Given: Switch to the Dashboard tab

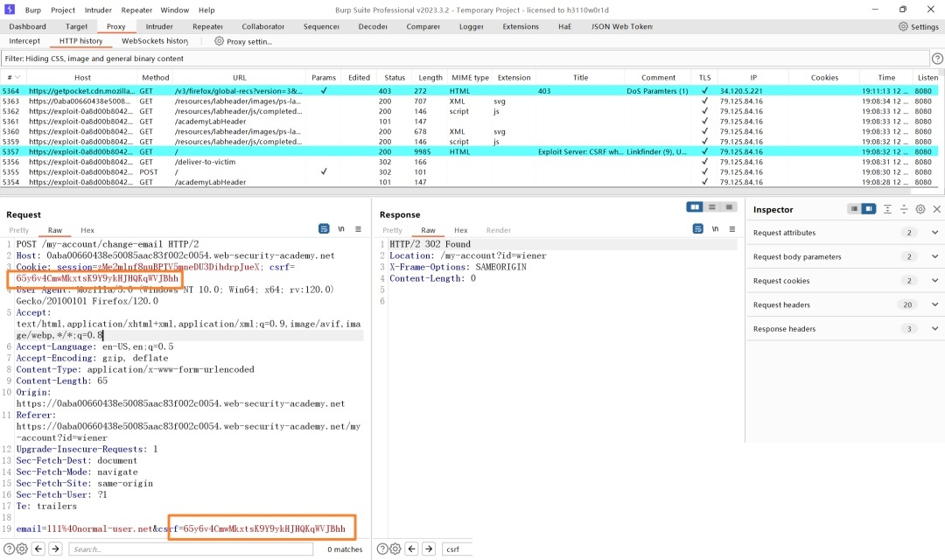Looking at the screenshot, I should (x=28, y=26).
